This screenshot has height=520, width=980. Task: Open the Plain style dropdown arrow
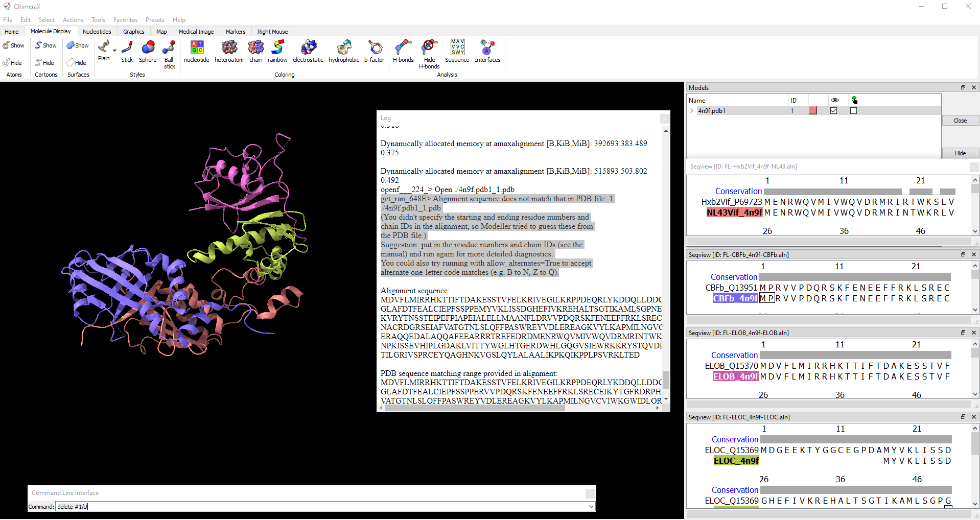click(x=114, y=51)
